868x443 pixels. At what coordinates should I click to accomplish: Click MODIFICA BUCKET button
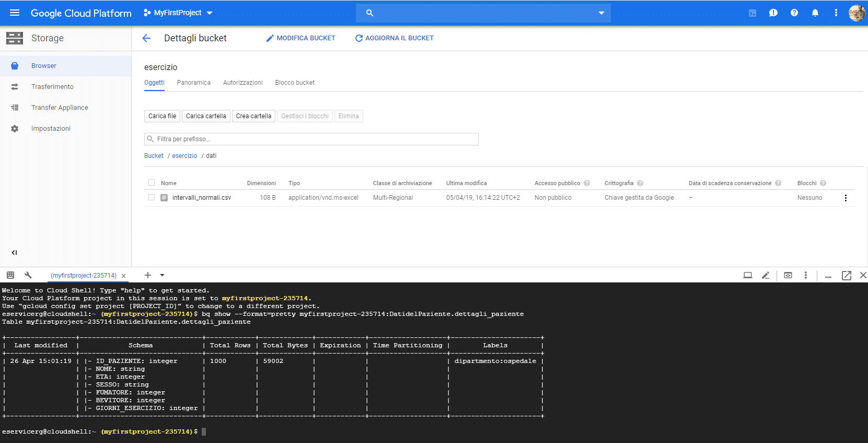[x=300, y=38]
